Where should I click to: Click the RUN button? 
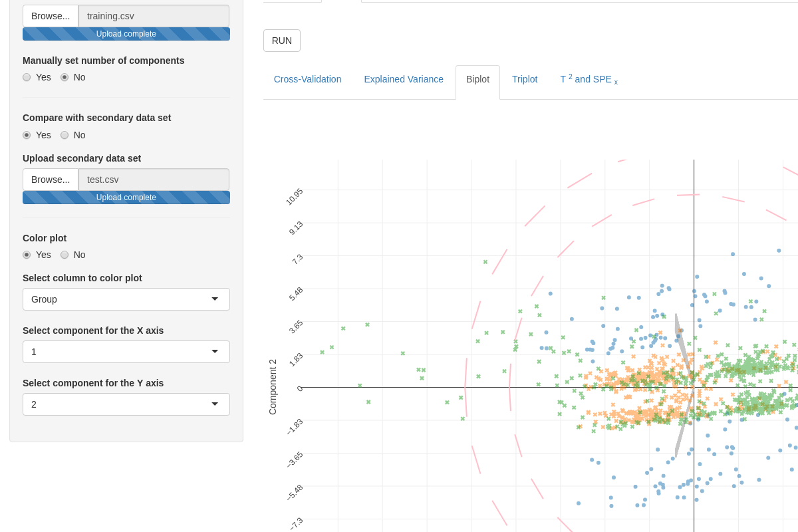pyautogui.click(x=282, y=41)
